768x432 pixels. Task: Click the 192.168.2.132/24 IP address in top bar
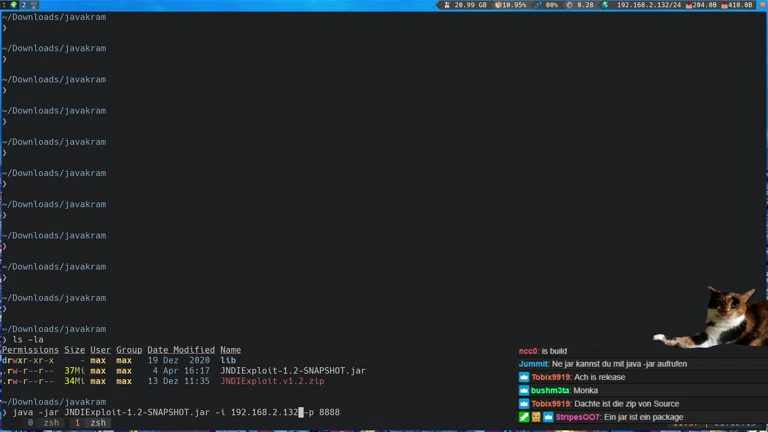[648, 5]
